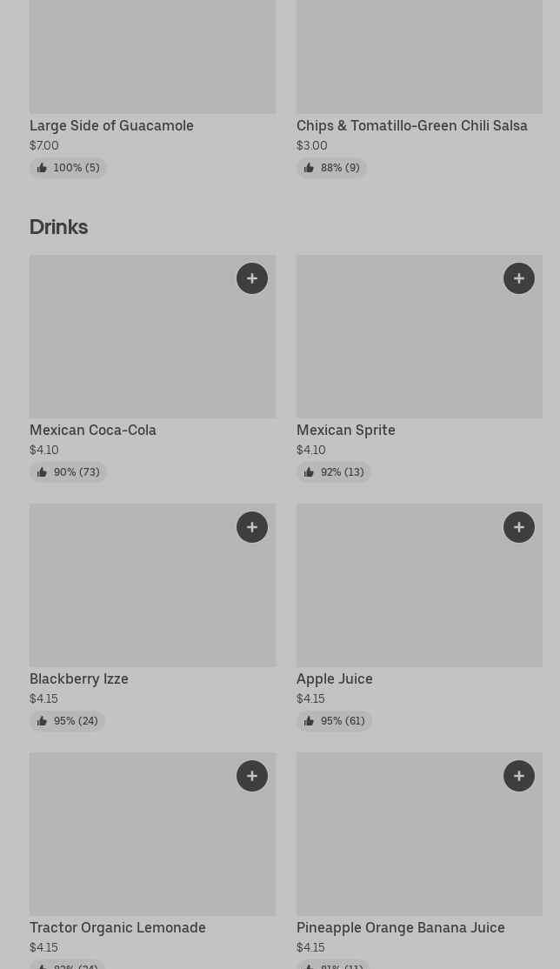Open Chips & Tomatillo-Green Chili Salsa item
Screen dimensions: 560x969
point(411,125)
